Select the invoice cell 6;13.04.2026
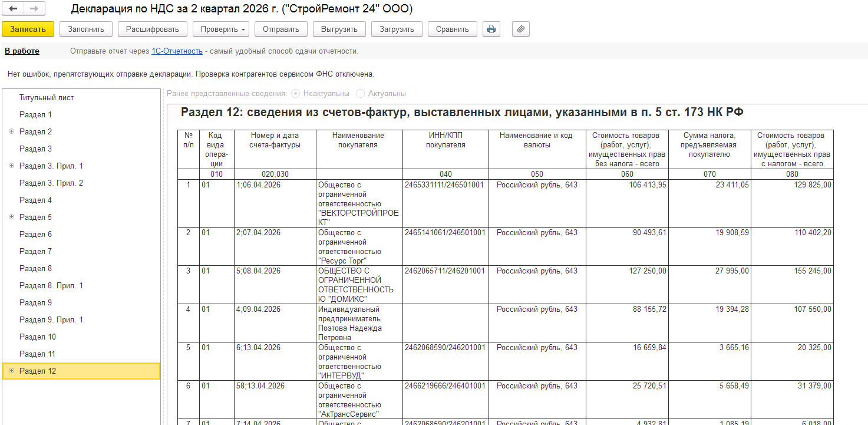Screen dimensions: 868x425 pos(275,361)
